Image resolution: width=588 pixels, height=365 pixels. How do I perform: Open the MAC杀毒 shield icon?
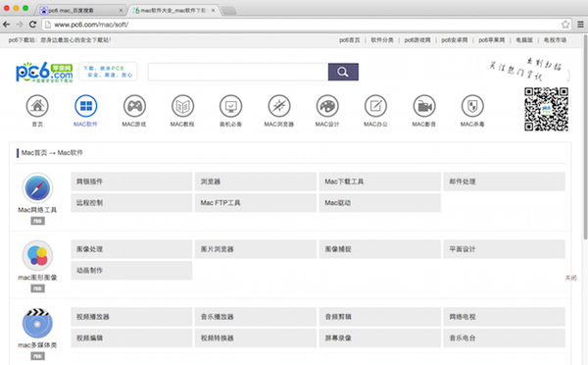[472, 106]
